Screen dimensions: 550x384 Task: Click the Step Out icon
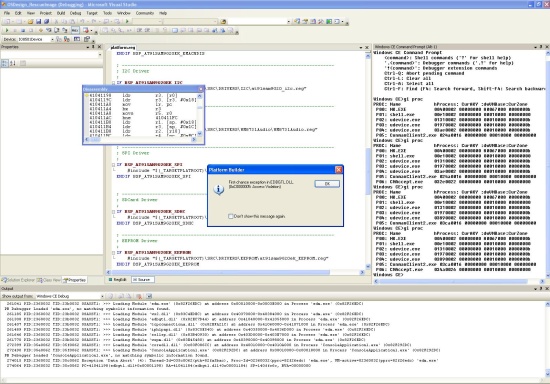[x=65, y=31]
